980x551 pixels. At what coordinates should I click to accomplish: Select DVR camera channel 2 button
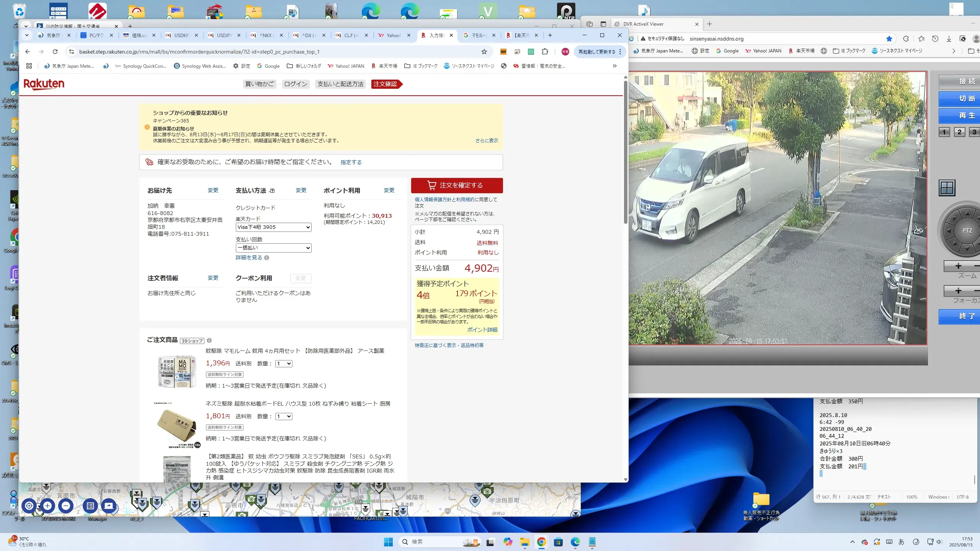959,132
